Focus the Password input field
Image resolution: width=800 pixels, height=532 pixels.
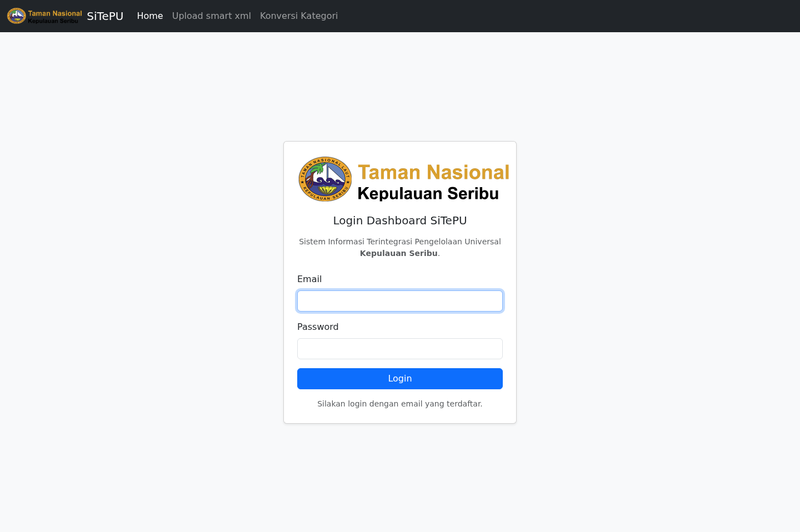click(400, 349)
